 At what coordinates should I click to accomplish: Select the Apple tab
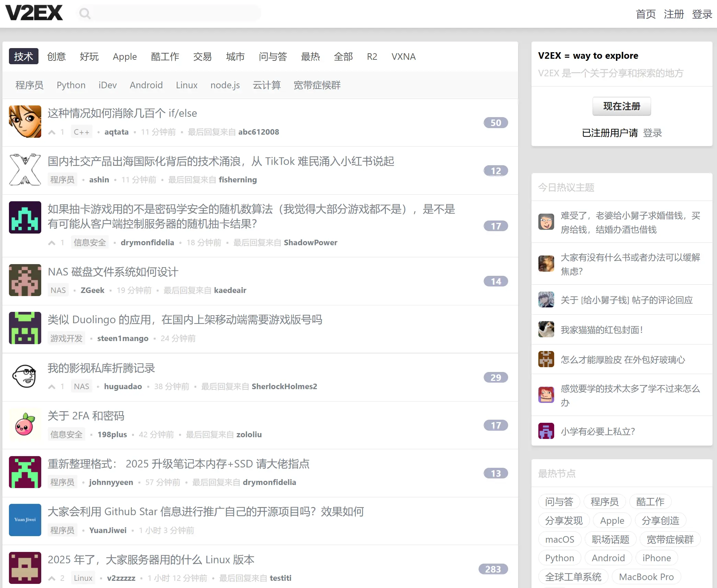pyautogui.click(x=125, y=56)
